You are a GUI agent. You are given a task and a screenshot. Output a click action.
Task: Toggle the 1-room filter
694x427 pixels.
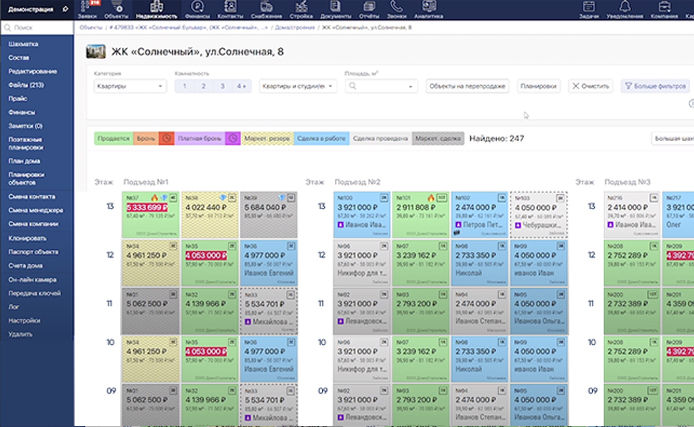185,86
